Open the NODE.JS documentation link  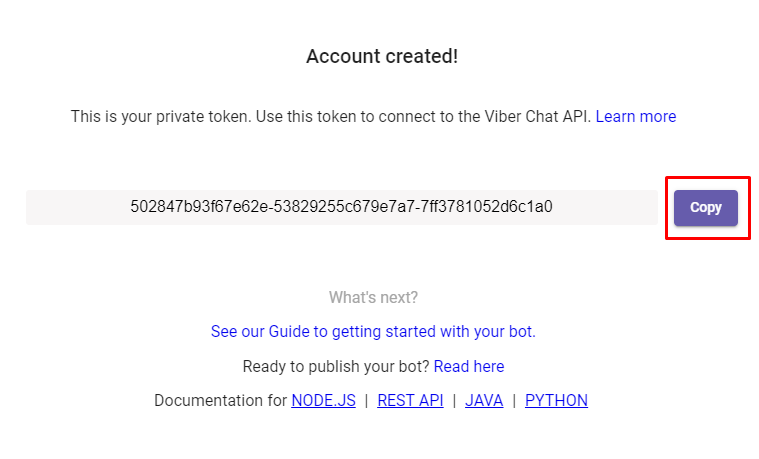point(323,401)
